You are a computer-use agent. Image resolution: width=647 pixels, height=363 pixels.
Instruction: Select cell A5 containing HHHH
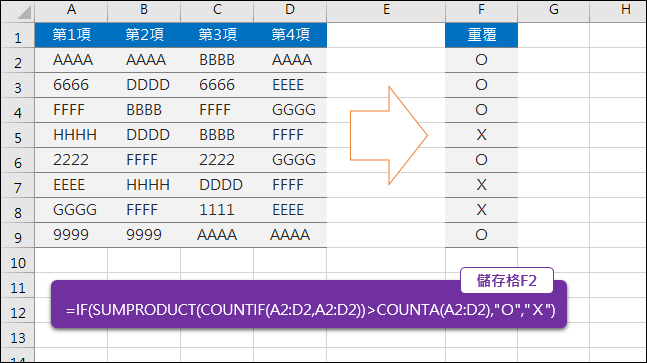click(x=71, y=135)
